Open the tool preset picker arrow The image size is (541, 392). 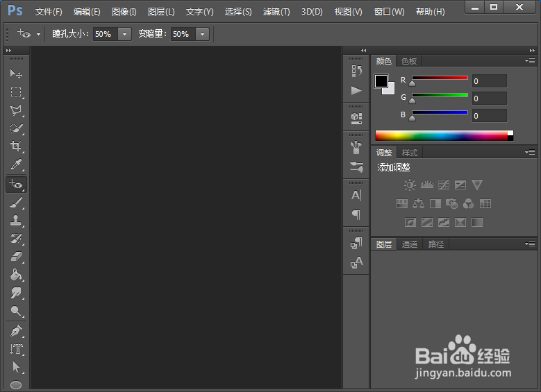[x=38, y=34]
